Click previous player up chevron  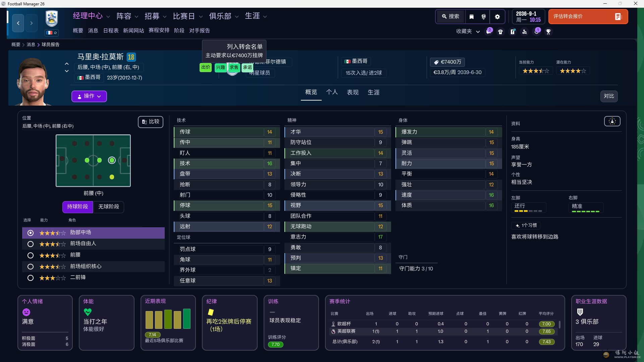pyautogui.click(x=67, y=64)
